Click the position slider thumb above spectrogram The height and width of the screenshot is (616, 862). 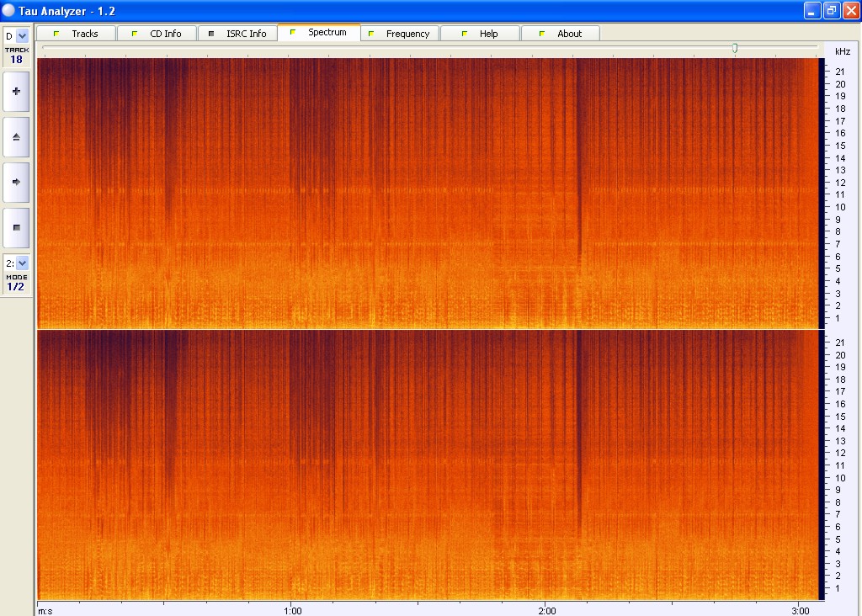coord(735,49)
